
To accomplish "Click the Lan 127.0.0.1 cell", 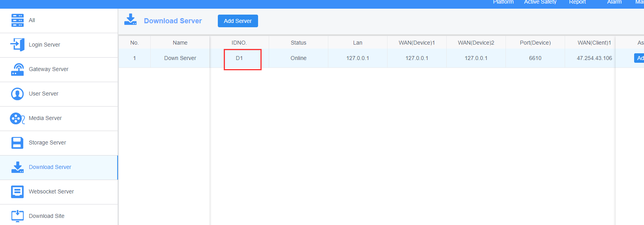I will pos(358,58).
